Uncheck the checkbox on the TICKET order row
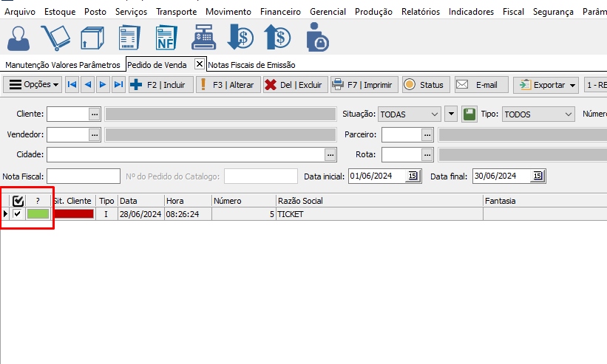The width and height of the screenshot is (607, 364). 18,214
